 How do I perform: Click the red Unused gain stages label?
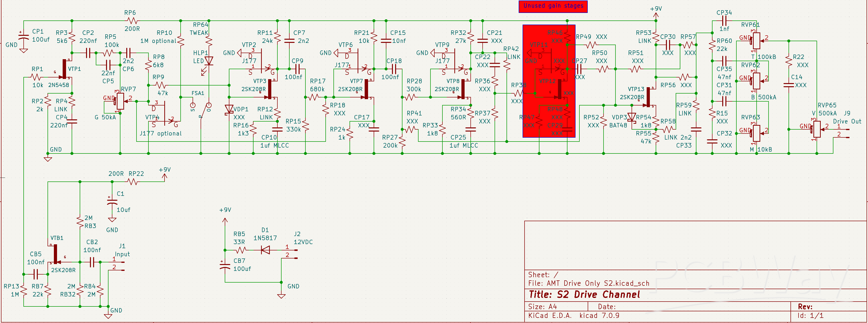click(x=553, y=6)
